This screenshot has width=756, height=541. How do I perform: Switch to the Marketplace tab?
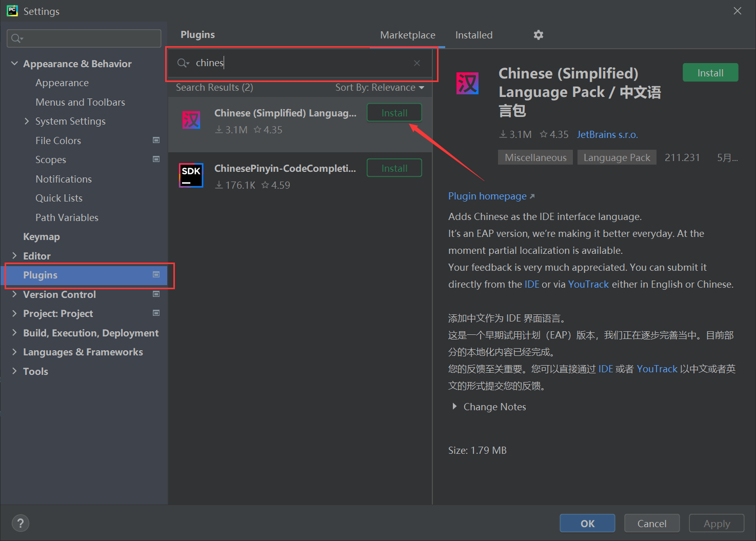click(x=408, y=35)
